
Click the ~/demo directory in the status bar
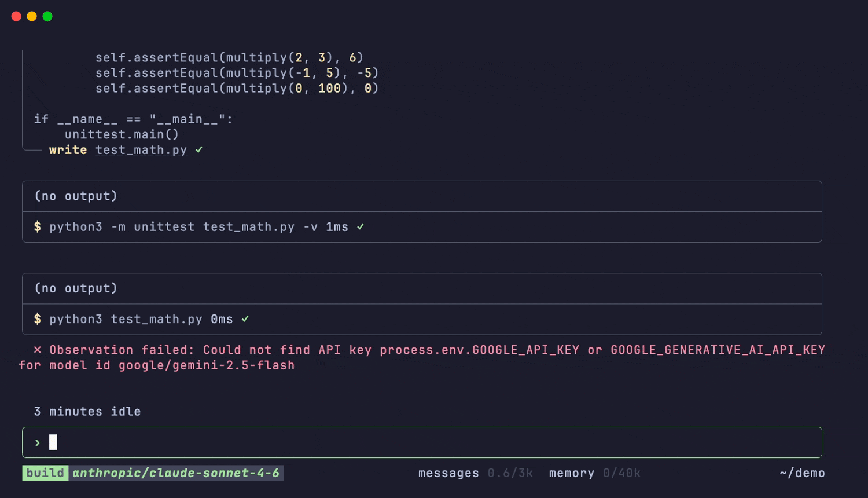point(802,473)
